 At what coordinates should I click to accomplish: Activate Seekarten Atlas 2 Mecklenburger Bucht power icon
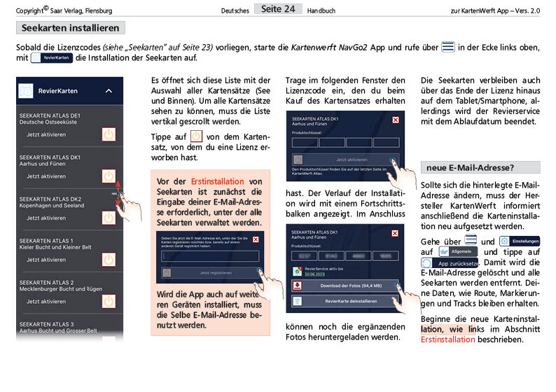tap(109, 301)
